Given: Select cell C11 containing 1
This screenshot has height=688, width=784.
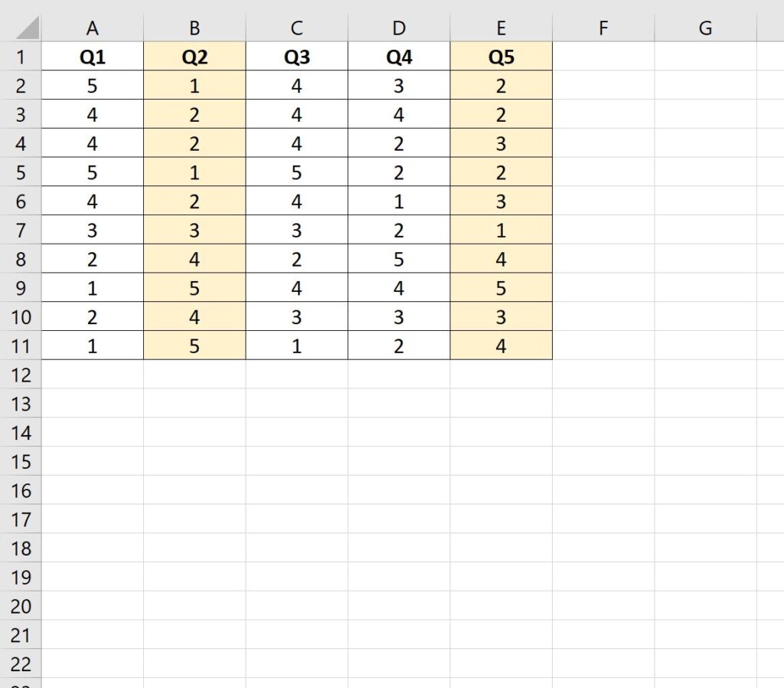Looking at the screenshot, I should tap(296, 346).
